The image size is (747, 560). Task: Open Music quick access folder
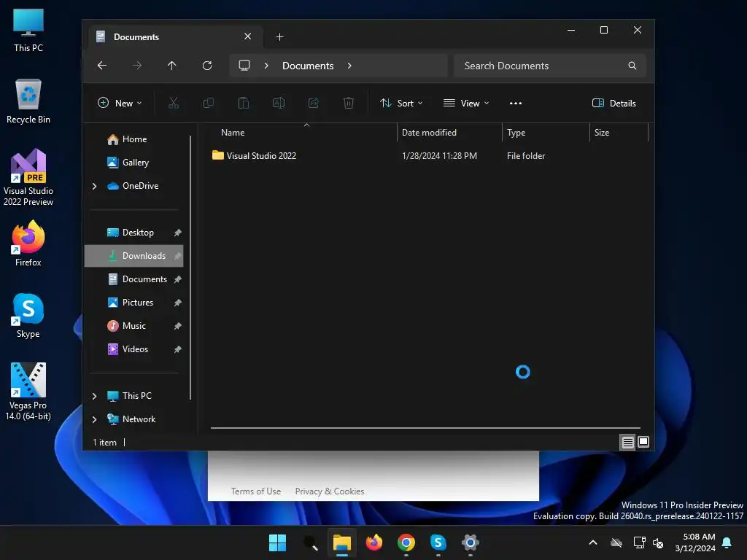pos(134,326)
